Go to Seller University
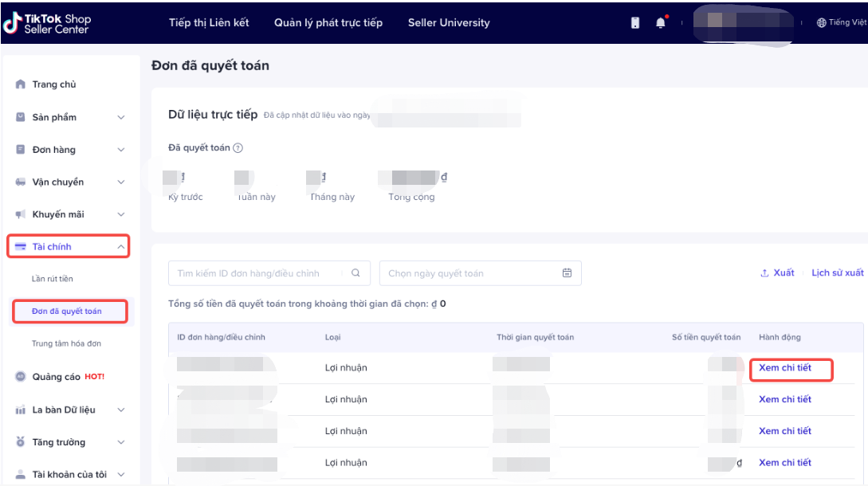 click(x=449, y=23)
